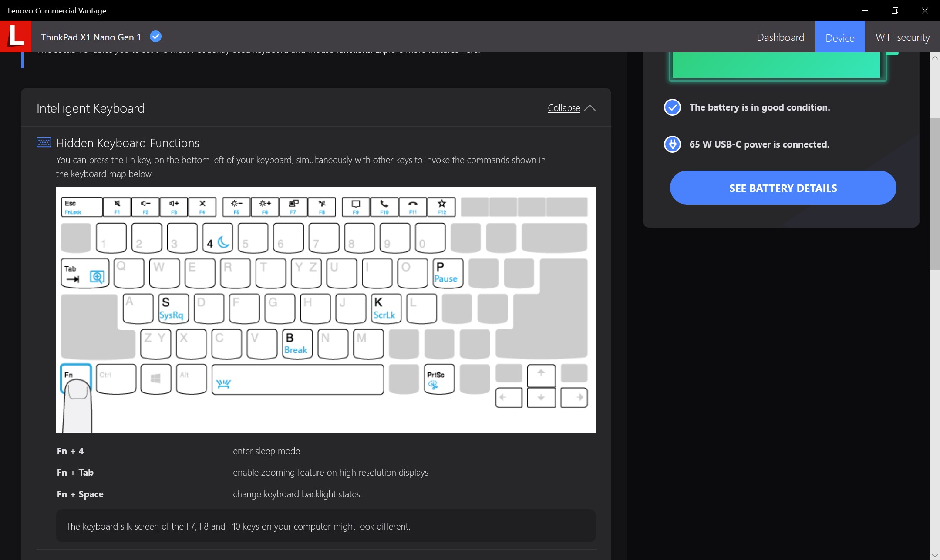Click SEE BATTERY DETAILS button
940x560 pixels.
[783, 188]
